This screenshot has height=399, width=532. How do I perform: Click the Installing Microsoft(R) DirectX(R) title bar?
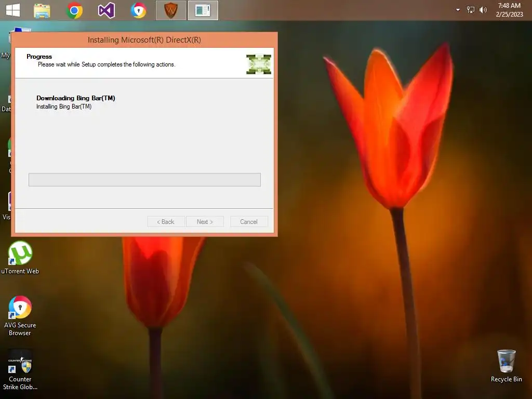coord(144,40)
